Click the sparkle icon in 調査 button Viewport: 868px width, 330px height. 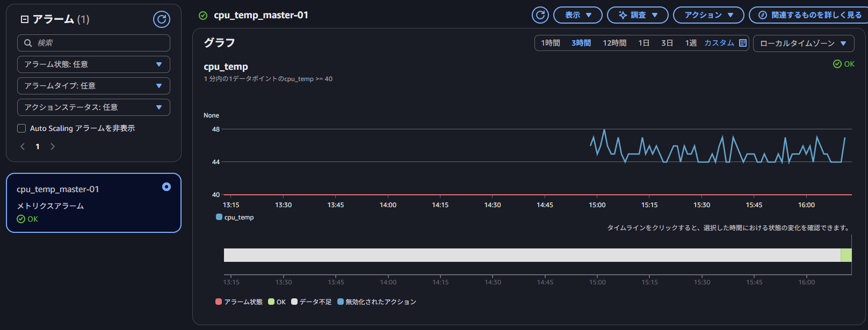623,15
